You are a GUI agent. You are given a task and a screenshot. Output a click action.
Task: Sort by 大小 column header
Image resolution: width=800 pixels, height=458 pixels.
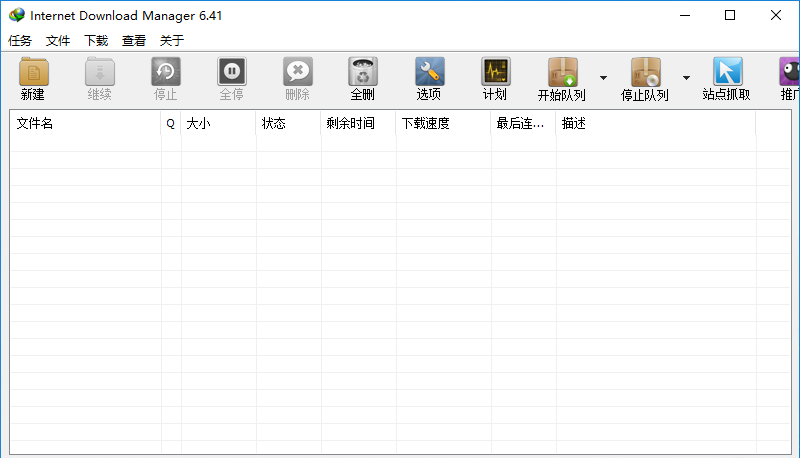coord(218,123)
